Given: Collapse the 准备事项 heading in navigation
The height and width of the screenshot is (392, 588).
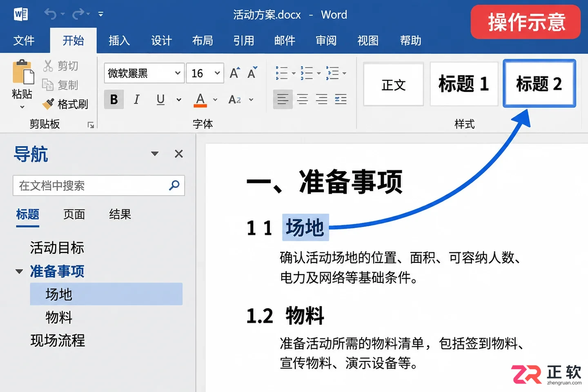Looking at the screenshot, I should (19, 272).
